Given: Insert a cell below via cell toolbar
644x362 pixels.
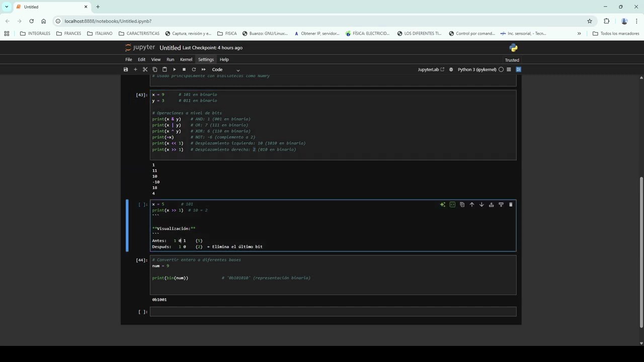Looking at the screenshot, I should click(501, 205).
